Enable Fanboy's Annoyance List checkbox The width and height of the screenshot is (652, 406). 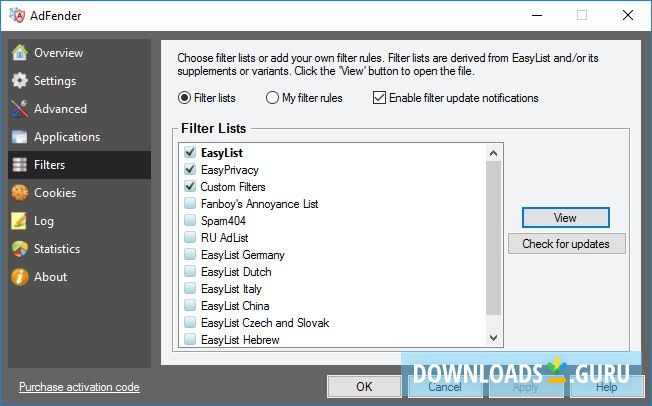[x=190, y=203]
